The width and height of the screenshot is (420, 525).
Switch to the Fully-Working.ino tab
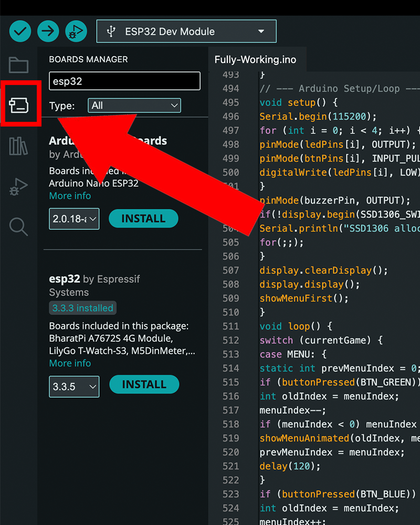click(x=255, y=60)
